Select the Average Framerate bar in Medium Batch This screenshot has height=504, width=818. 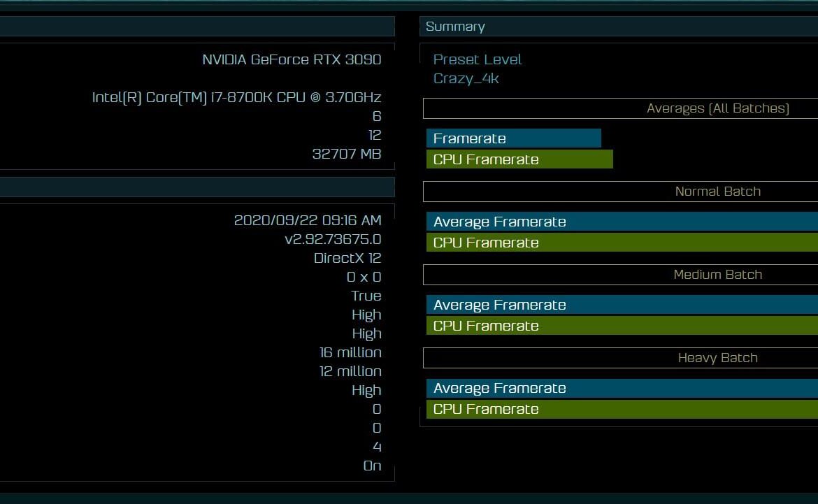(500, 305)
